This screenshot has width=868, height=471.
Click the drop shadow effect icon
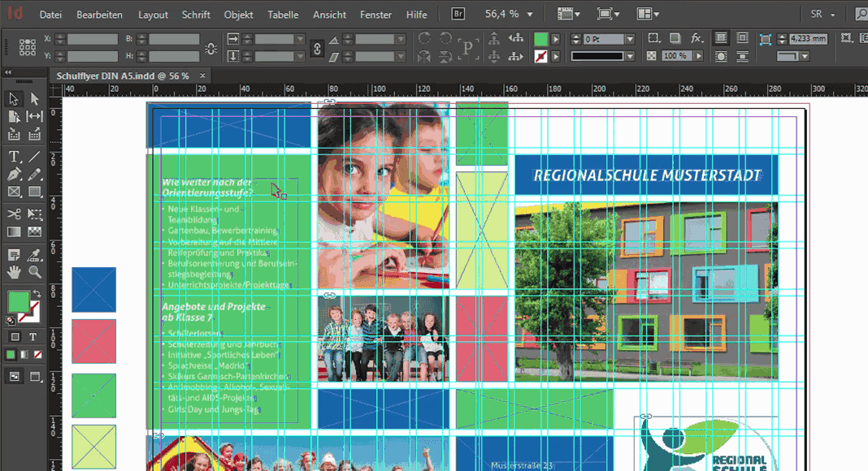675,39
